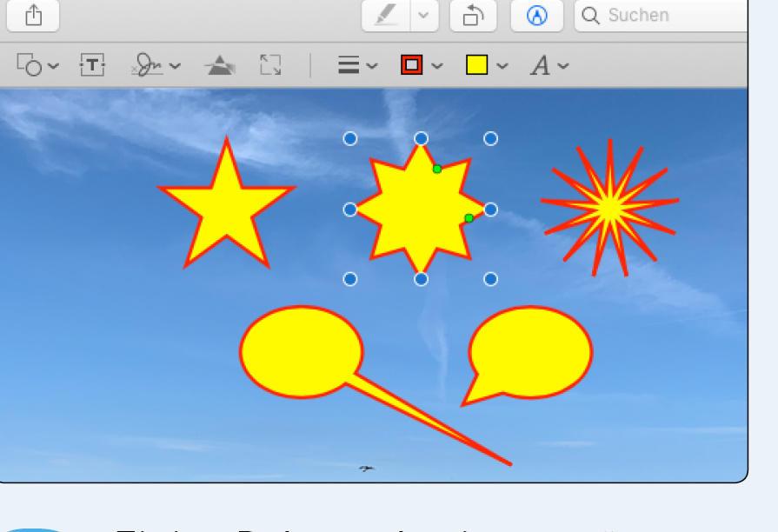Image resolution: width=778 pixels, height=532 pixels.
Task: Expand the line style dropdown chevron
Action: (372, 65)
